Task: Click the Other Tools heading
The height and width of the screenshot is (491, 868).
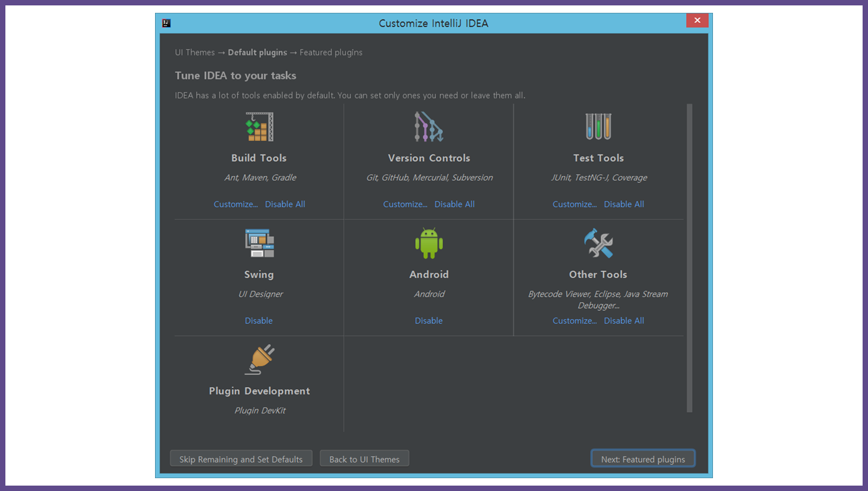Action: tap(598, 275)
